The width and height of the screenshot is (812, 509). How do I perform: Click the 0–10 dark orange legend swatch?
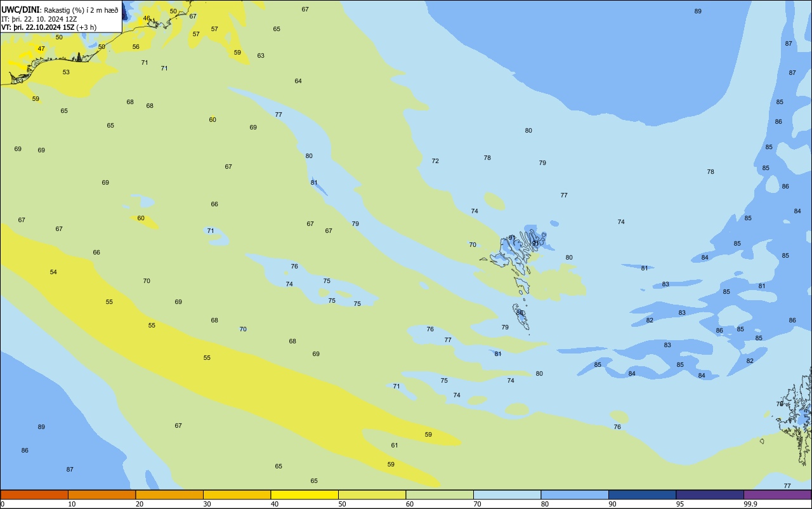pos(34,494)
